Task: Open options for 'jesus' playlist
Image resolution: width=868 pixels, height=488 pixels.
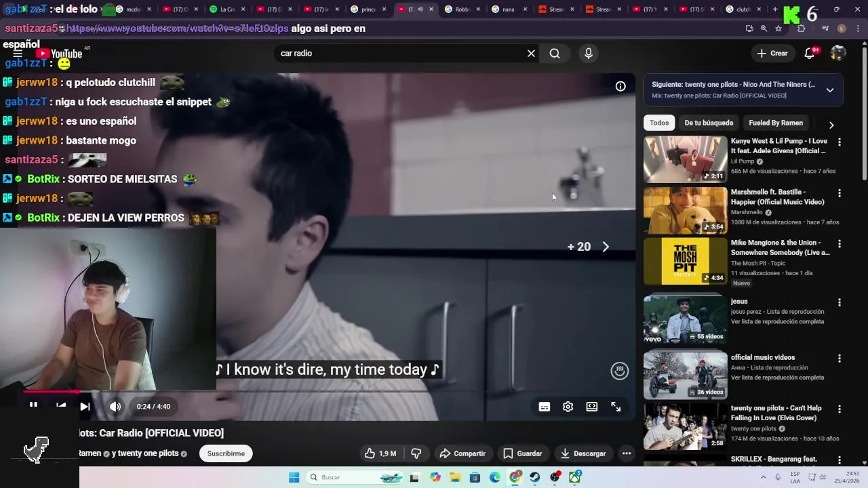Action: tap(840, 302)
